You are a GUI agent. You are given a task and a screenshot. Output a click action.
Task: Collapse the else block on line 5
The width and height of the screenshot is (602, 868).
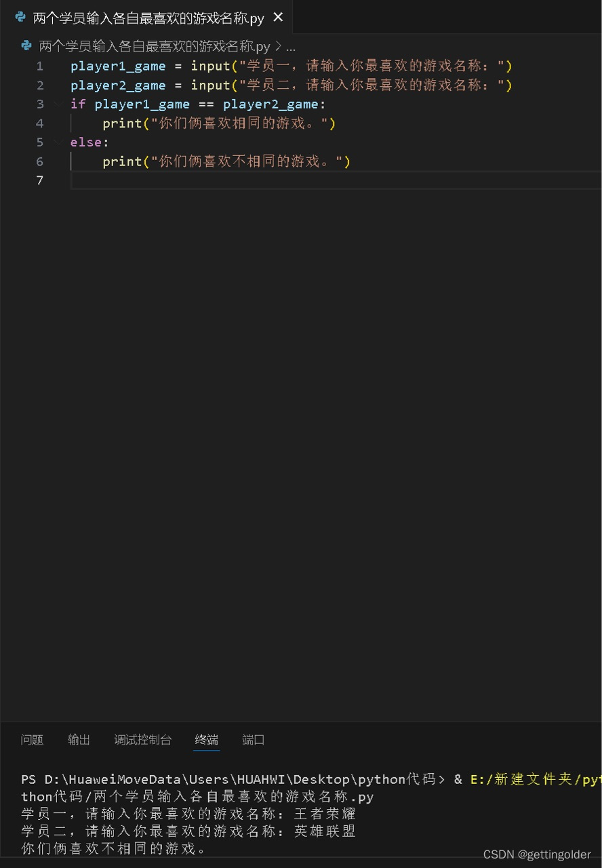58,142
